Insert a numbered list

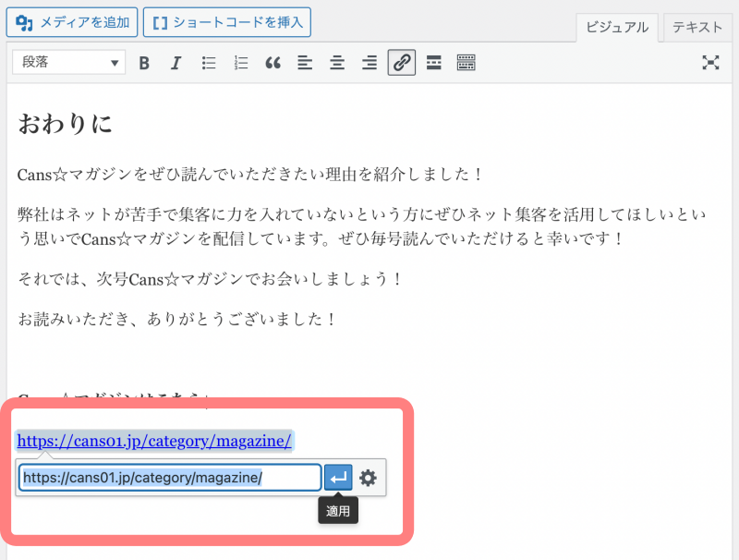coord(241,63)
